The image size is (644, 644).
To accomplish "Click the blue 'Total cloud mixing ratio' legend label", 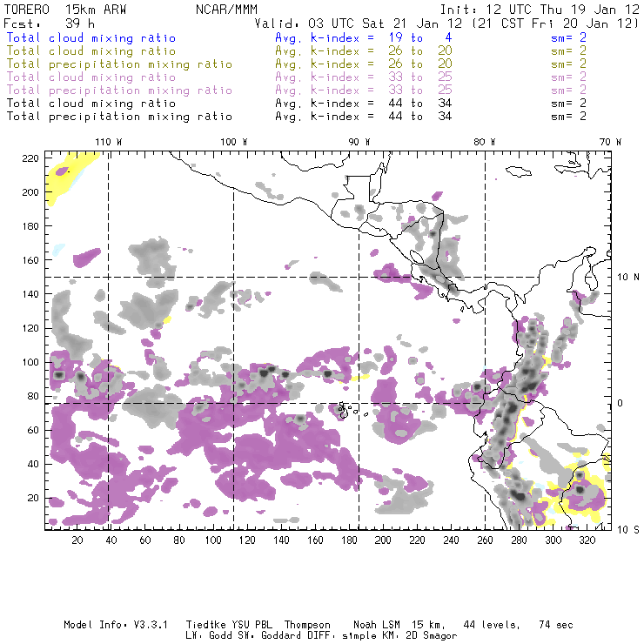I will coord(91,38).
